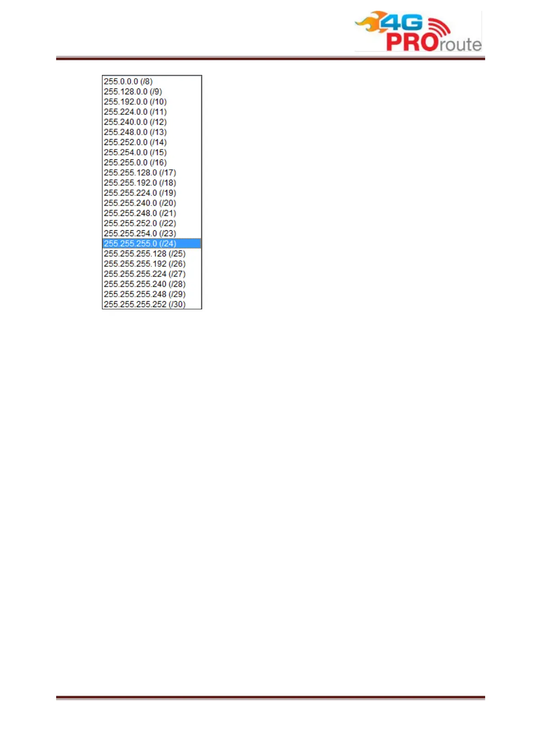Choose the 255.255.252.0 (/22) entry
This screenshot has width=535, height=756.
tap(152, 223)
